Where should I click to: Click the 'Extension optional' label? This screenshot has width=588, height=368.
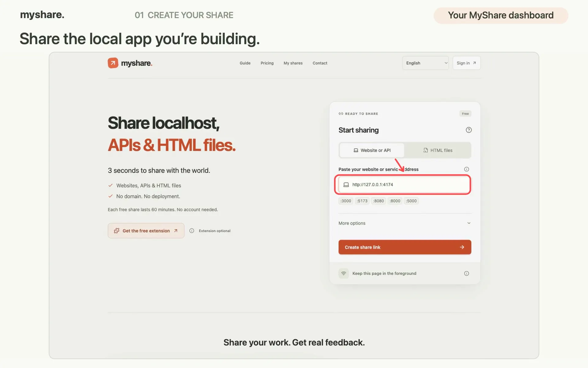point(215,231)
